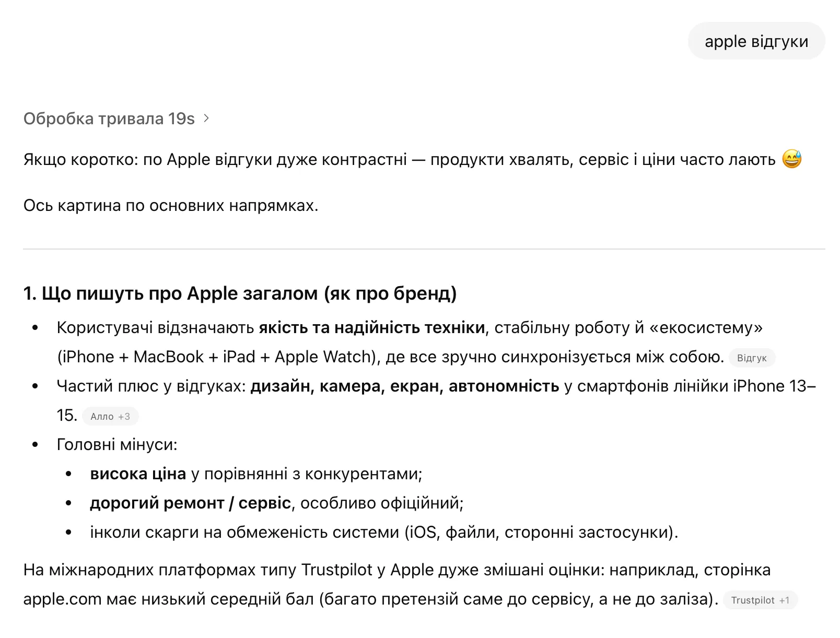Screen dimensions: 840x638
Task: Select the "apple відгуки" user message bubble
Action: pos(756,41)
